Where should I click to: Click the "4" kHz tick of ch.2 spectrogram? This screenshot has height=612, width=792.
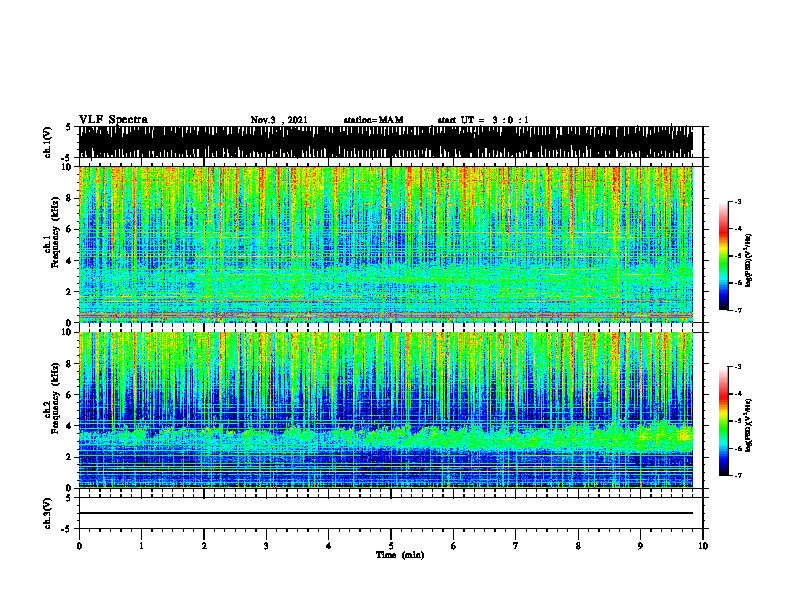pyautogui.click(x=70, y=426)
